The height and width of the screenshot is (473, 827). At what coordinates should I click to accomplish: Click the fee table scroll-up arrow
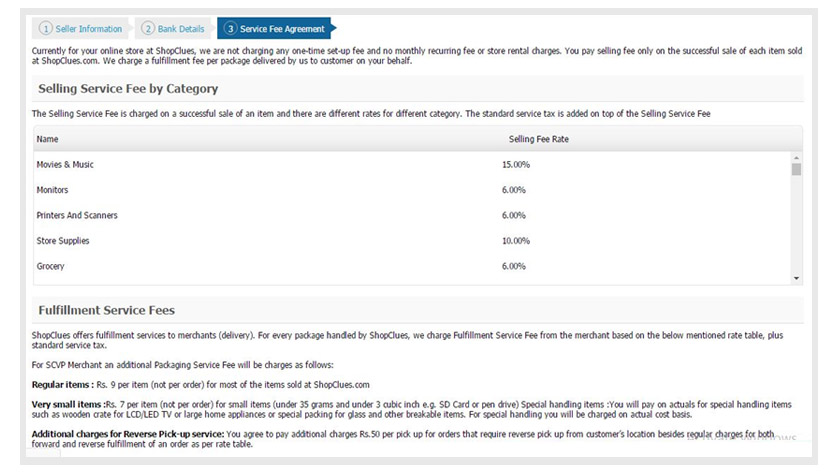click(796, 158)
